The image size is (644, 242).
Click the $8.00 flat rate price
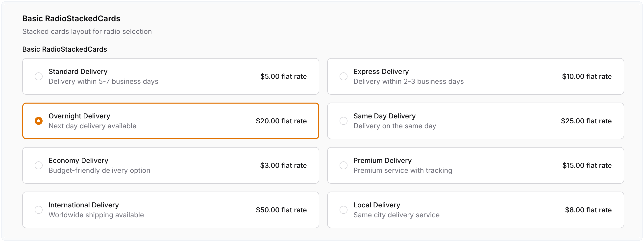588,210
